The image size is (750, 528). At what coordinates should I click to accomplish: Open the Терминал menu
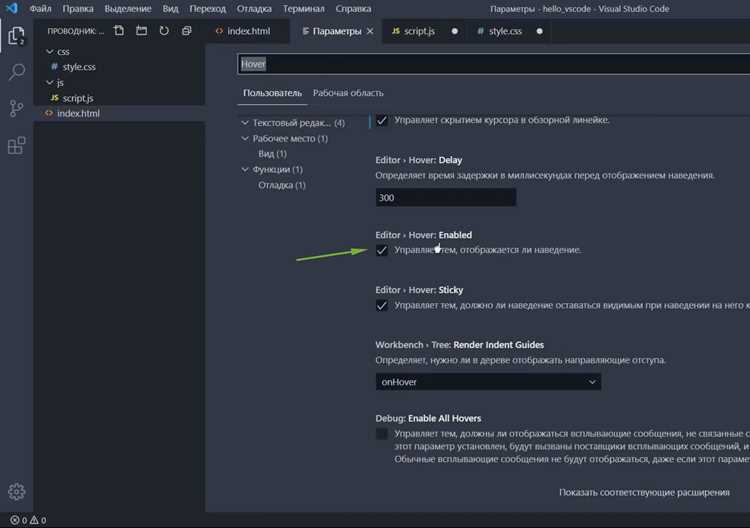click(x=303, y=9)
